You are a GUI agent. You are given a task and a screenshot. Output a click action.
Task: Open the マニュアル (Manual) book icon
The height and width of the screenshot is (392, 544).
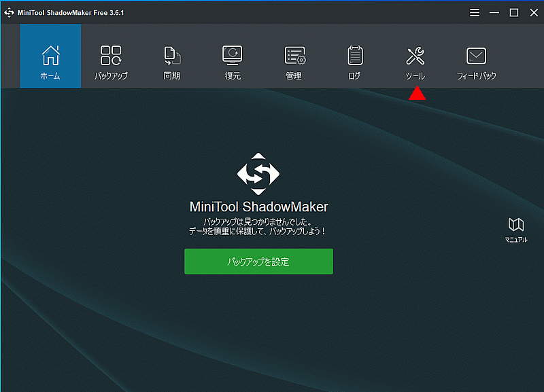(516, 225)
